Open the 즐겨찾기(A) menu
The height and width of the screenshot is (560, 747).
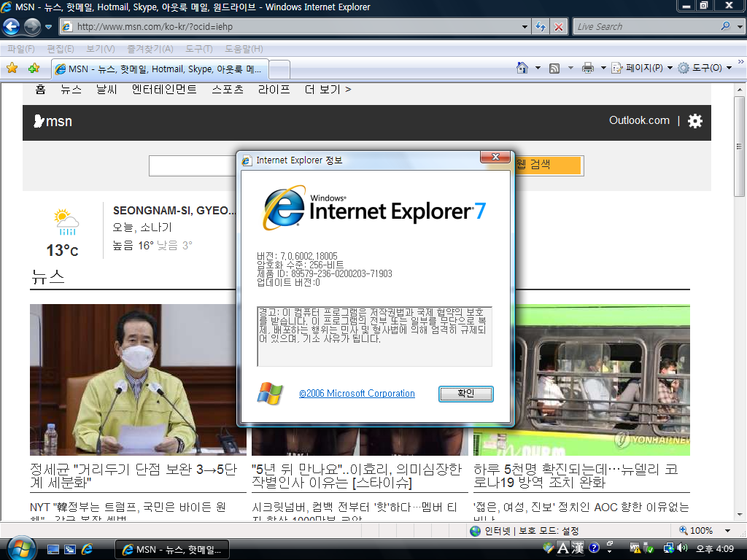pos(150,49)
